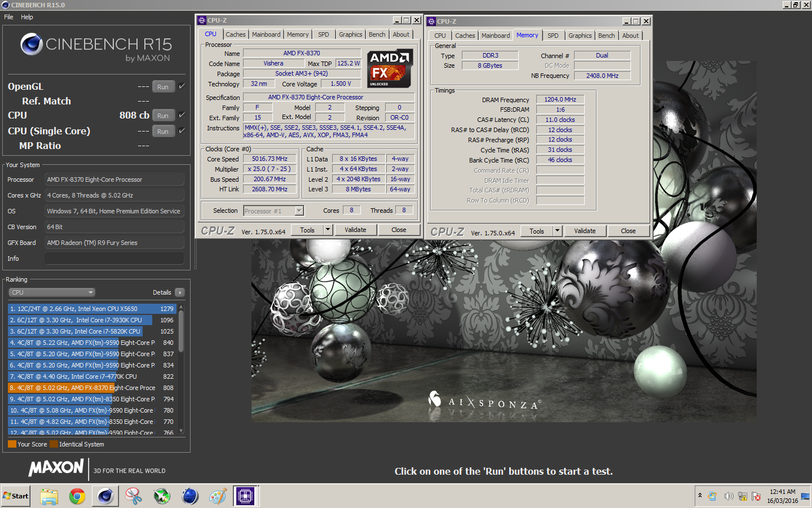
Task: Select ranking entry Intel Core i7-3930K
Action: (92, 320)
